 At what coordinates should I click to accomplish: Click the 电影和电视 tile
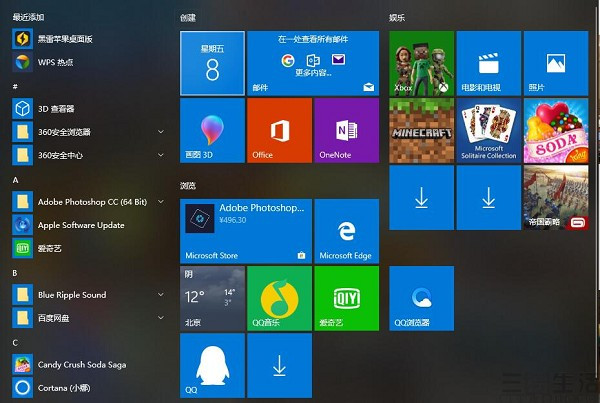point(488,62)
